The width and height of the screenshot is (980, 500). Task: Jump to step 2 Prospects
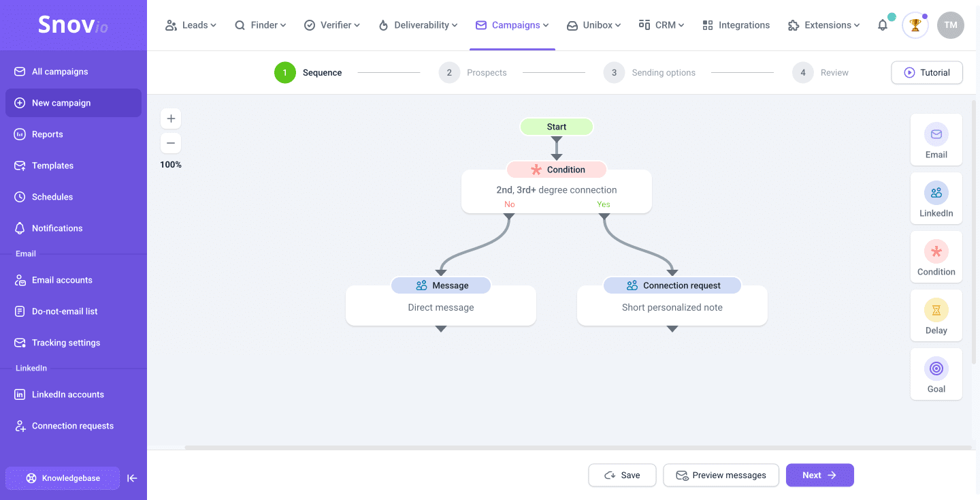click(x=473, y=73)
